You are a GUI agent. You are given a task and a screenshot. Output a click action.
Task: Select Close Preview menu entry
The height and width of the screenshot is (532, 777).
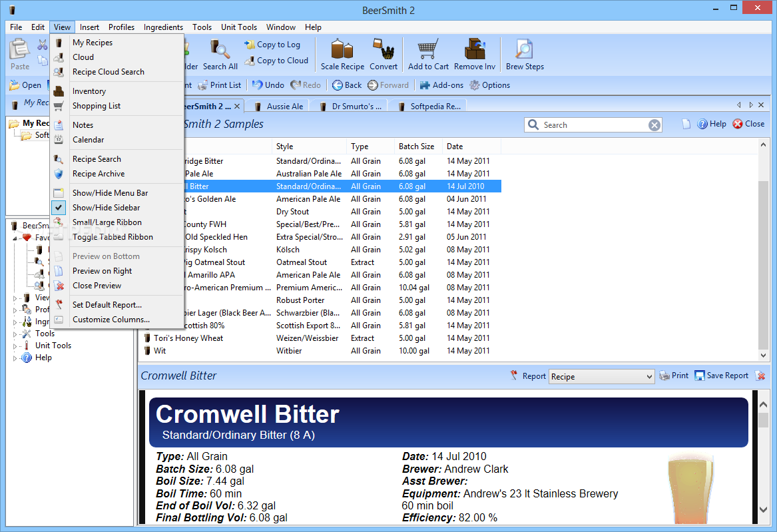click(117, 286)
